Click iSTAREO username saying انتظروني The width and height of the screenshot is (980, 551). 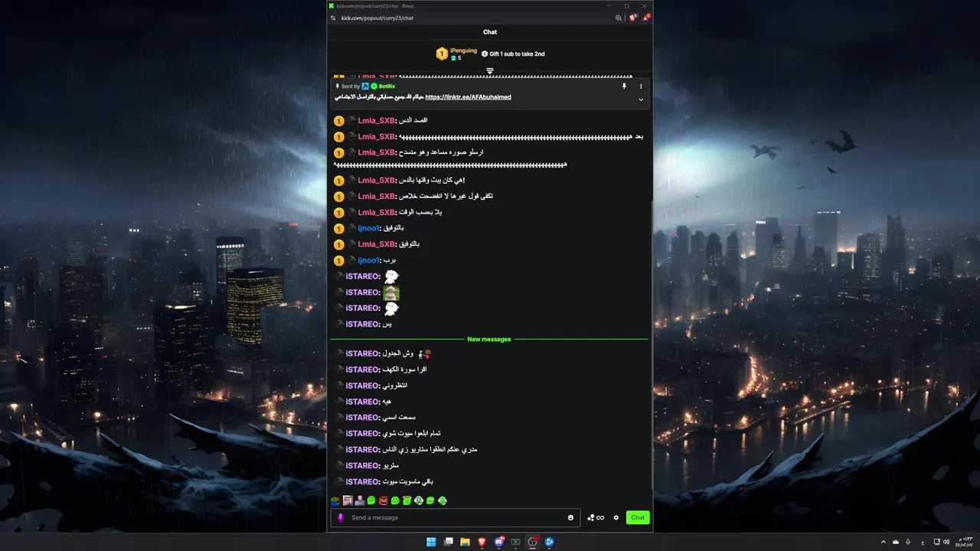click(x=362, y=386)
